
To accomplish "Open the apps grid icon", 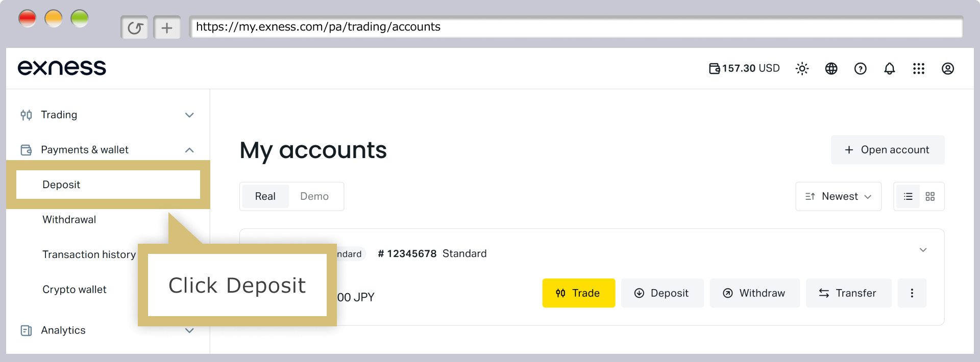I will 918,68.
